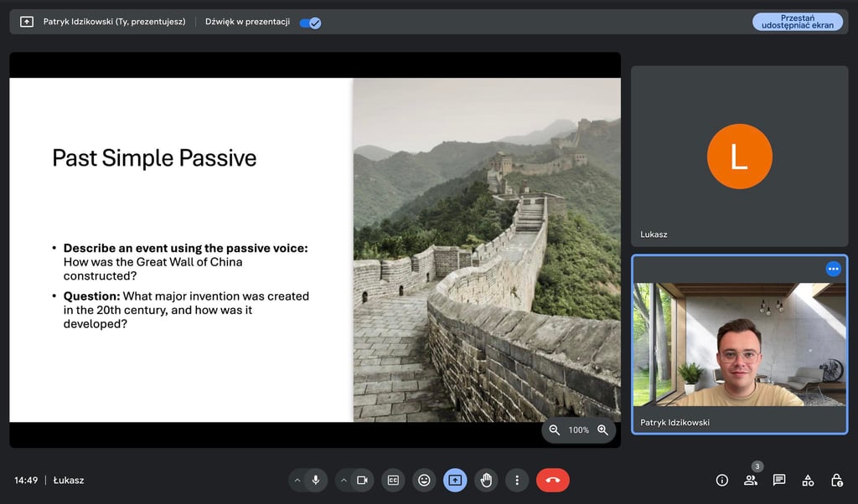The height and width of the screenshot is (504, 858).
Task: Zoom in the presentation
Action: [x=602, y=430]
